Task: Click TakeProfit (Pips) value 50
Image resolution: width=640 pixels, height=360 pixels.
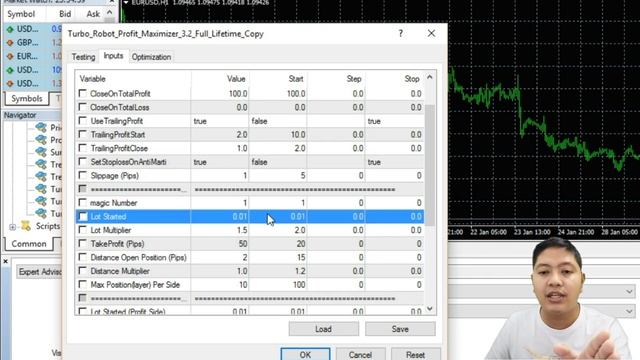Action: pos(243,244)
